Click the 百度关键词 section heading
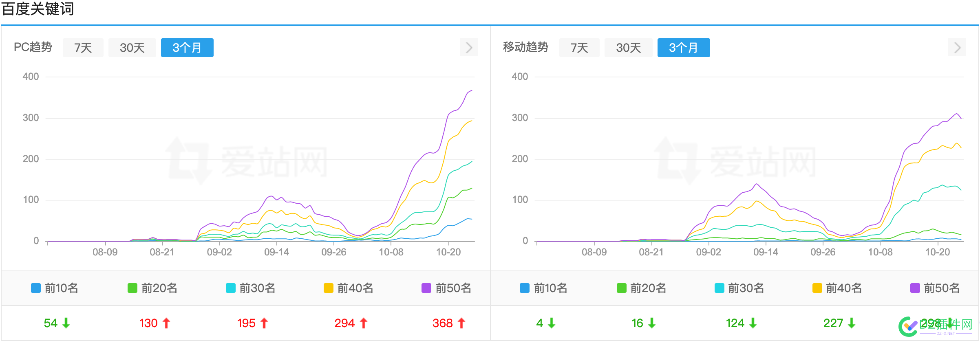This screenshot has width=980, height=343. 38,9
